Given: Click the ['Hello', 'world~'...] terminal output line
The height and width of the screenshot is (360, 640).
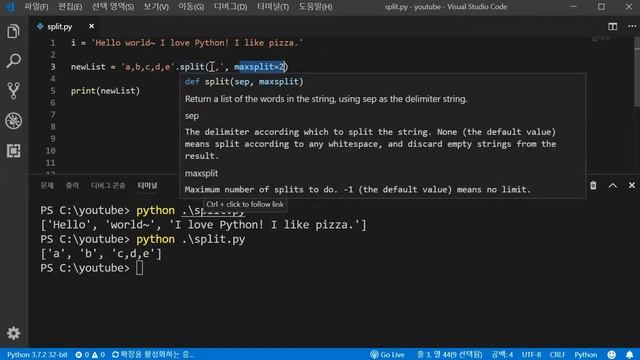Looking at the screenshot, I should (203, 224).
